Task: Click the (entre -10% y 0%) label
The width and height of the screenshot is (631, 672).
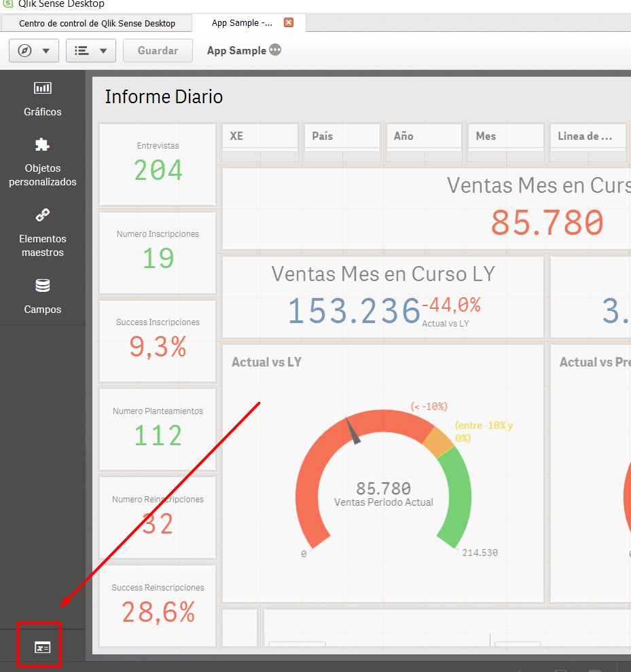Action: point(484,432)
